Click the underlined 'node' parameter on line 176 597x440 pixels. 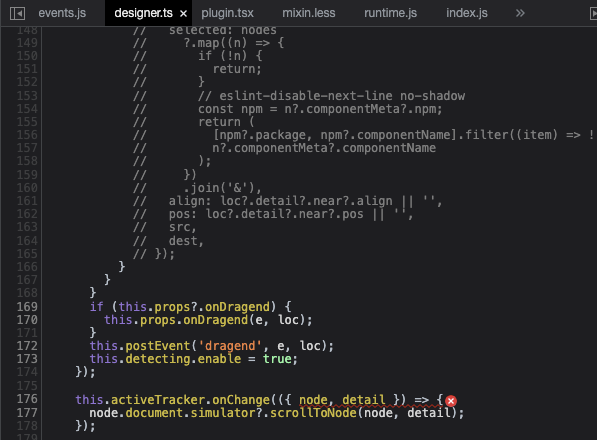[313, 400]
